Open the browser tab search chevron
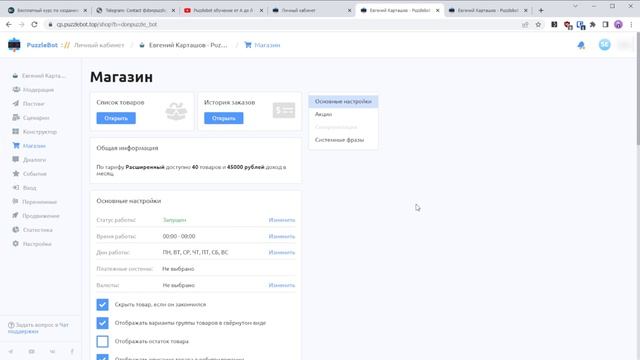The width and height of the screenshot is (640, 360). point(575,6)
